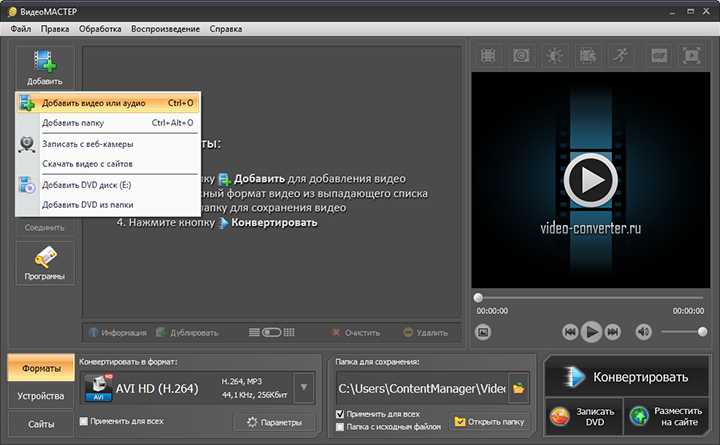
Task: Click Разместить на сайте button
Action: pyautogui.click(x=666, y=417)
